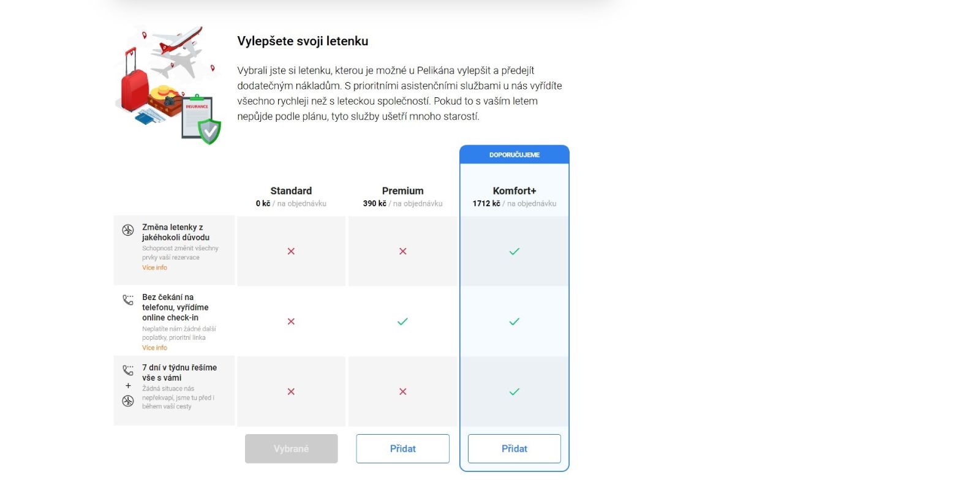Add the Premium package with Přidat
Image resolution: width=980 pixels, height=499 pixels.
402,449
